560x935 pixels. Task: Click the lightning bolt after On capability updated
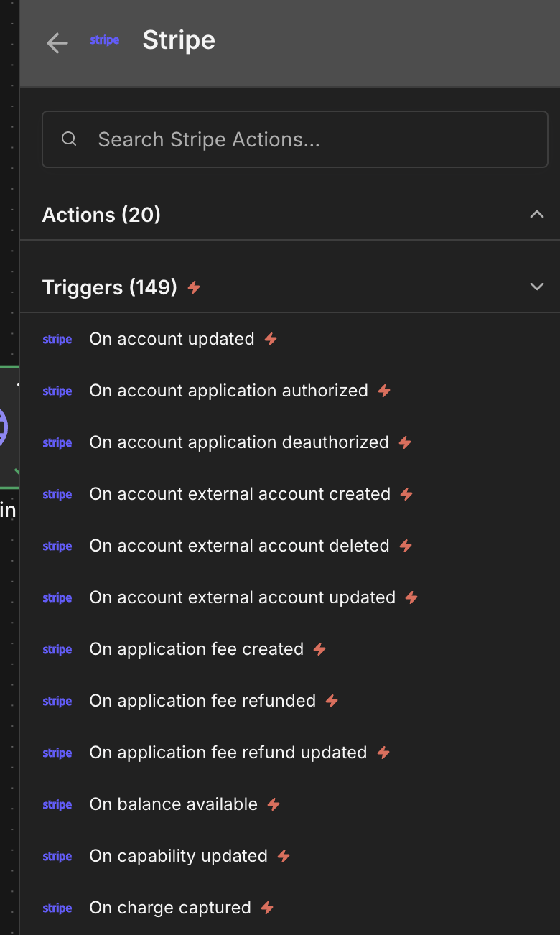click(284, 856)
